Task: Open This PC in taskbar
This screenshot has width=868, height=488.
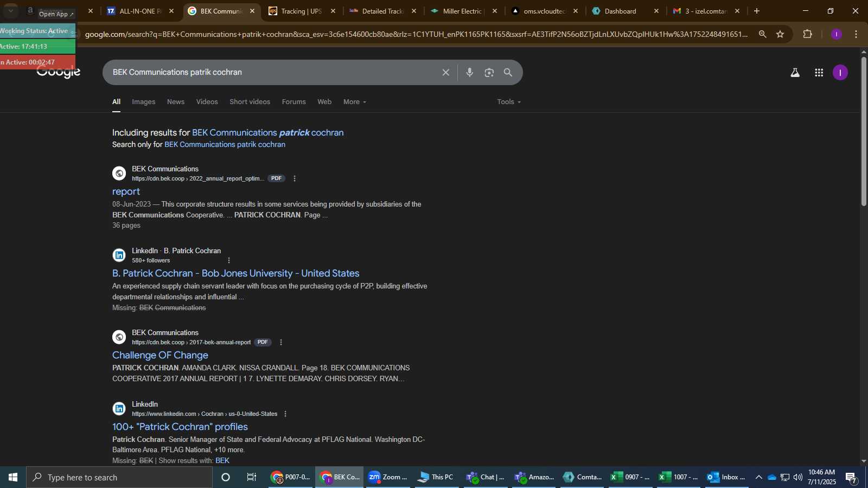Action: coord(436,477)
